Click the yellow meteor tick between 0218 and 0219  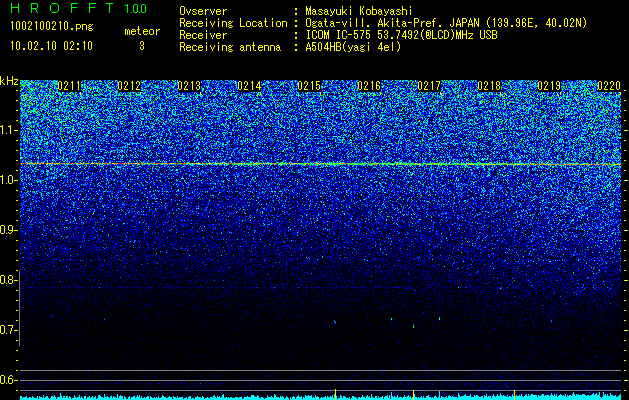pyautogui.click(x=515, y=394)
